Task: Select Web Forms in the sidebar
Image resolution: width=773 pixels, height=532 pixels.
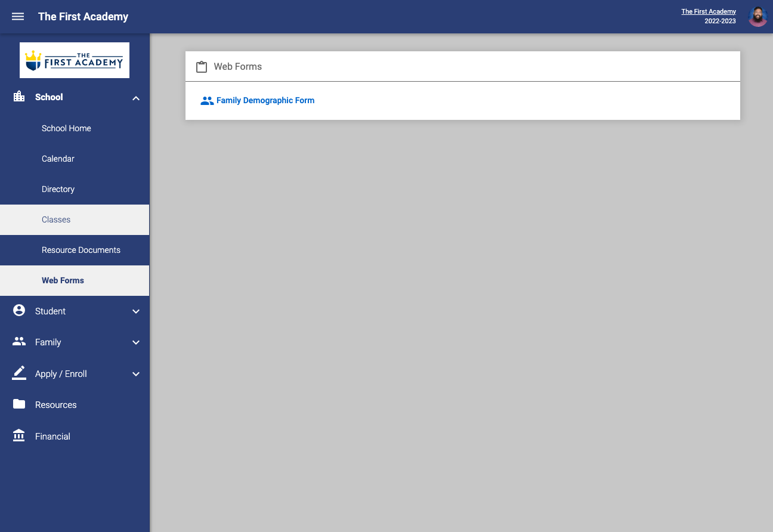Action: 75,280
